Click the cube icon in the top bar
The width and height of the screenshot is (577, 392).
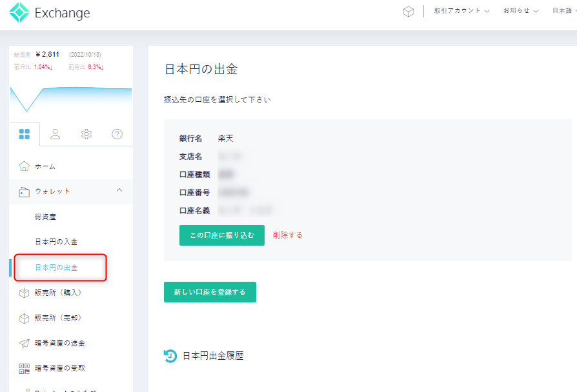tap(408, 11)
